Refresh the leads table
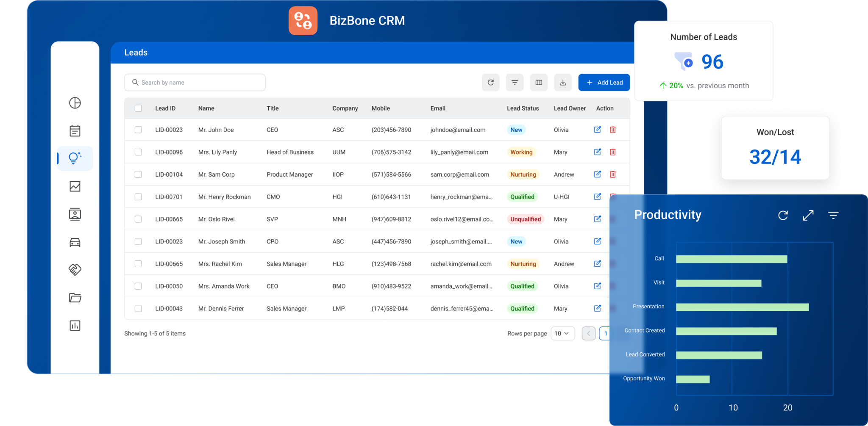The image size is (868, 426). click(491, 83)
